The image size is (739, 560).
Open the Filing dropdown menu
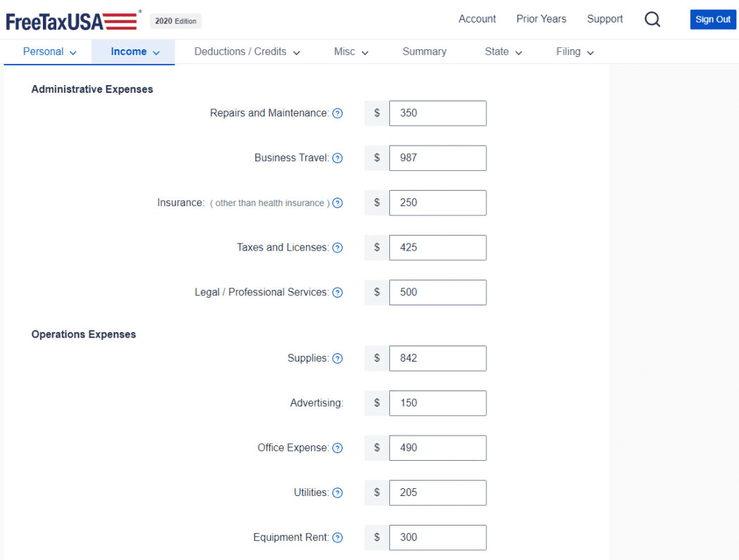pyautogui.click(x=575, y=52)
